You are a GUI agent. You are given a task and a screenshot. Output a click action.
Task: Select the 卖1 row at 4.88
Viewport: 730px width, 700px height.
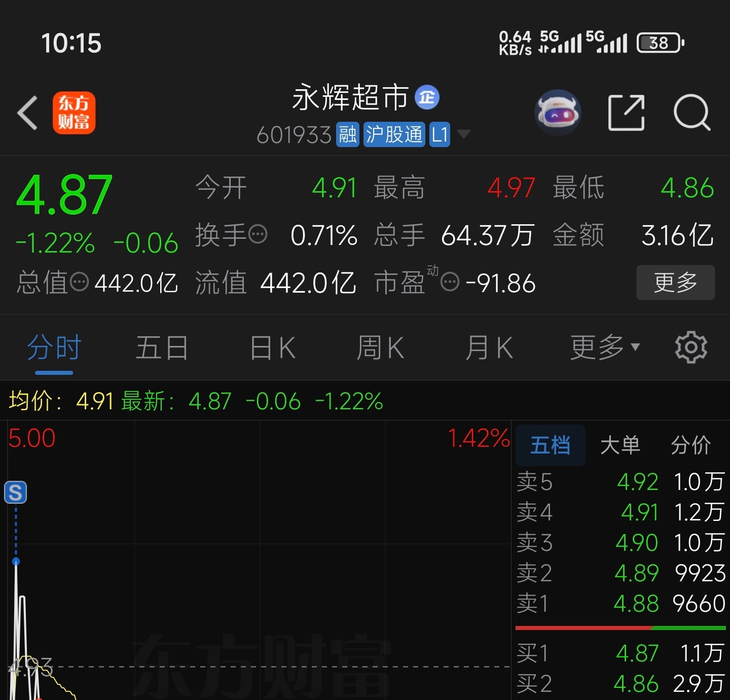621,604
